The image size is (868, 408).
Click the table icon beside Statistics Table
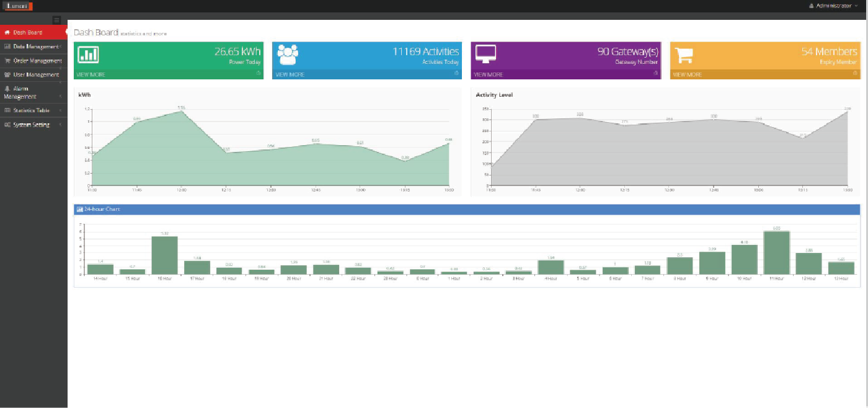coord(7,110)
